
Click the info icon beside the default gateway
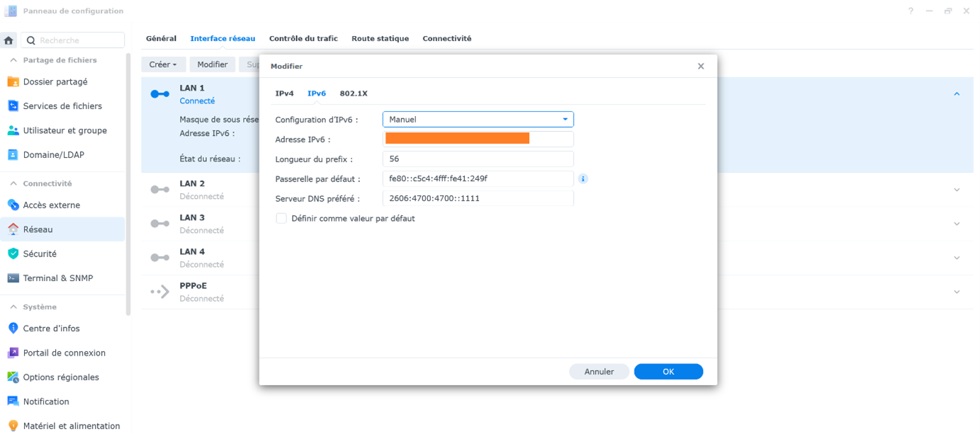point(583,179)
